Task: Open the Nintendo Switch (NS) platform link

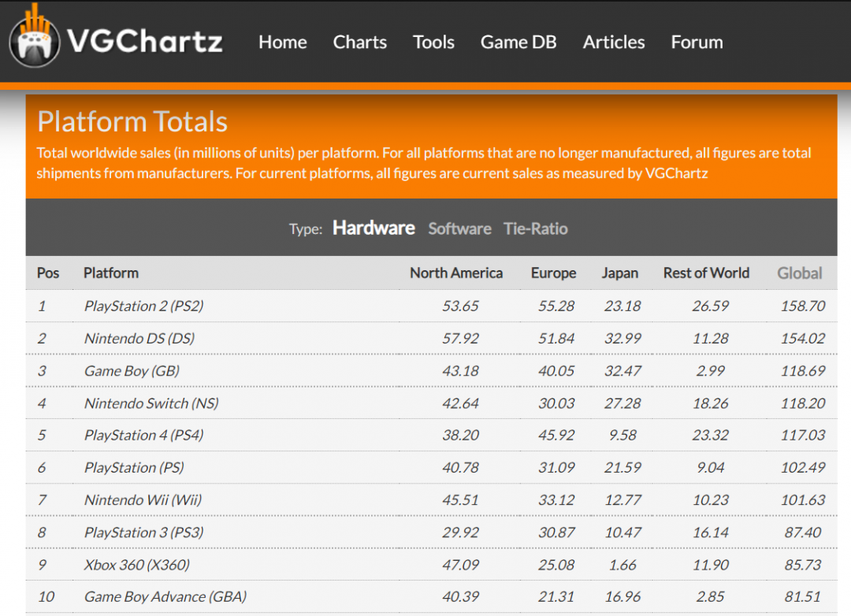Action: [151, 403]
